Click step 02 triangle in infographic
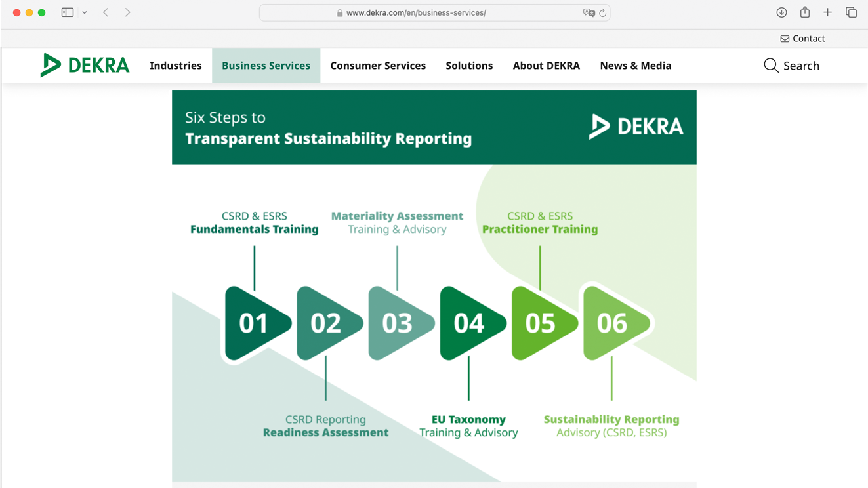The width and height of the screenshot is (868, 488). [328, 323]
